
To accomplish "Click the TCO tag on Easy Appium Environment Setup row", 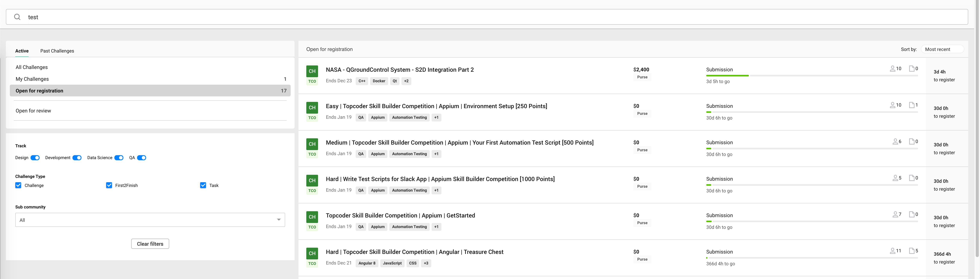I will (x=312, y=118).
